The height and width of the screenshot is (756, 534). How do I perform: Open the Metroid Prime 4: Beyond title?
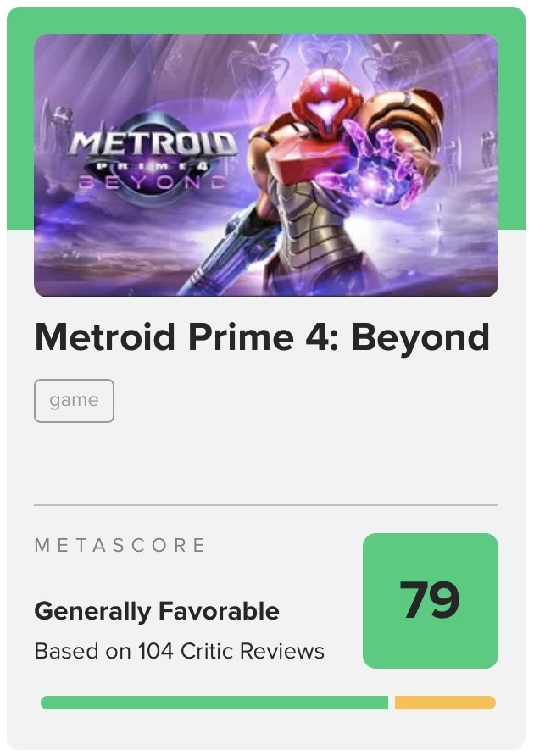pyautogui.click(x=262, y=337)
